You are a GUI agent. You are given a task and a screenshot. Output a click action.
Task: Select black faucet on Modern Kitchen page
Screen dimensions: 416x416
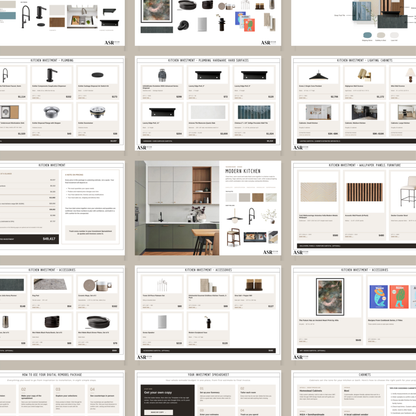(x=252, y=216)
